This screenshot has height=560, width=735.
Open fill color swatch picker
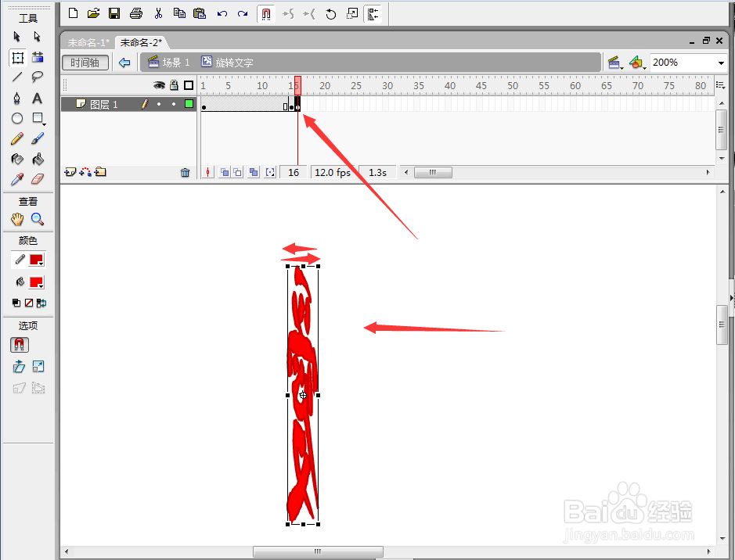37,283
